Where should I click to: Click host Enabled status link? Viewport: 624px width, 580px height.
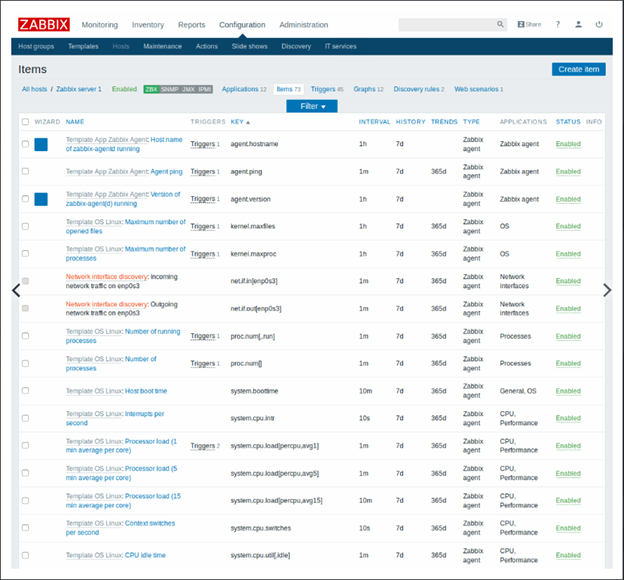tap(124, 89)
